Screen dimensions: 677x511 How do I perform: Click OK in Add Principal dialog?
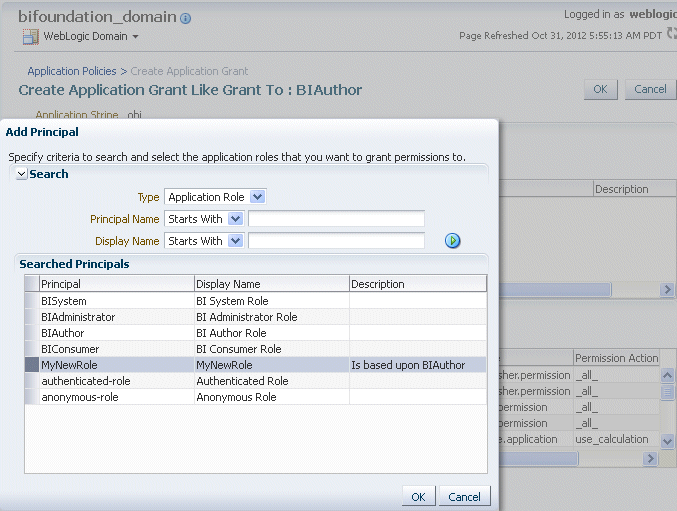(x=418, y=496)
